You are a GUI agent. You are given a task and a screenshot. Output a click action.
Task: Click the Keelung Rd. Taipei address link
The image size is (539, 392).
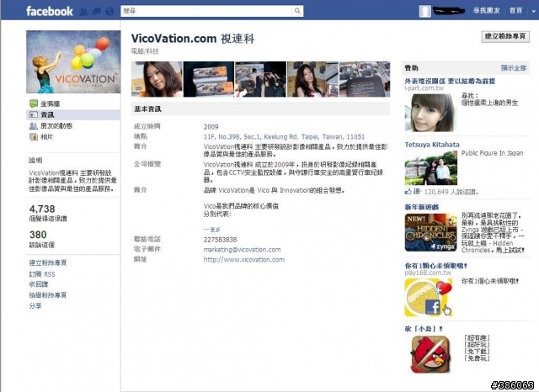click(284, 136)
